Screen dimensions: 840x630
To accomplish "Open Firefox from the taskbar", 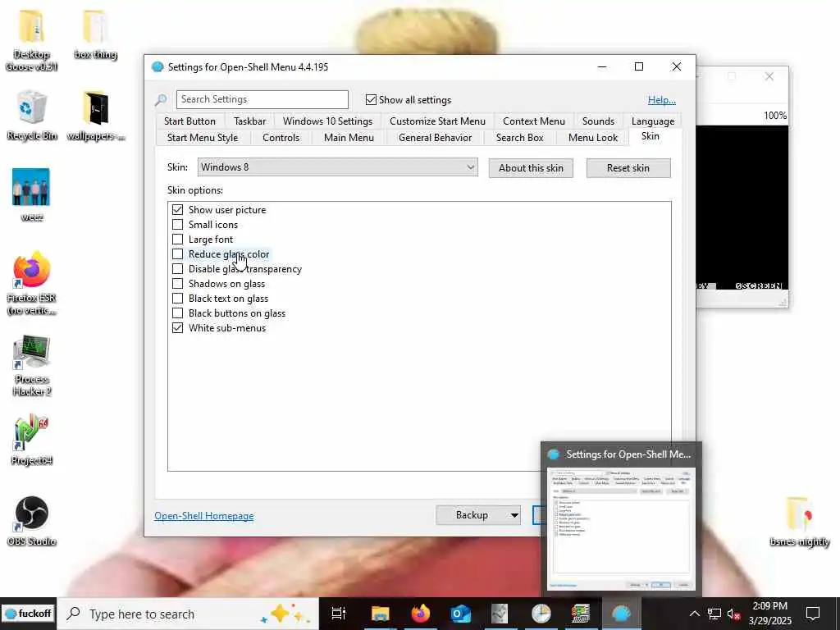I will [x=421, y=614].
